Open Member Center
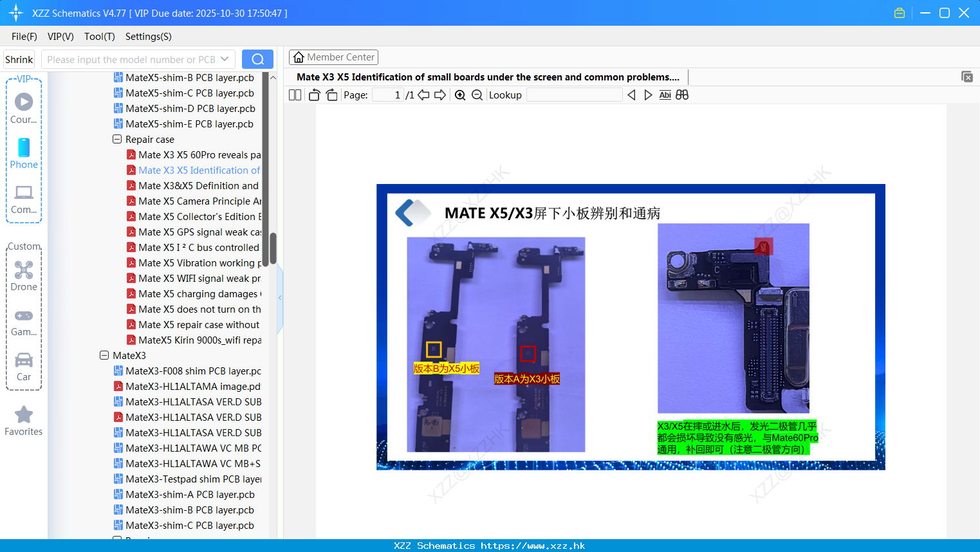Viewport: 980px width, 552px height. click(x=333, y=57)
